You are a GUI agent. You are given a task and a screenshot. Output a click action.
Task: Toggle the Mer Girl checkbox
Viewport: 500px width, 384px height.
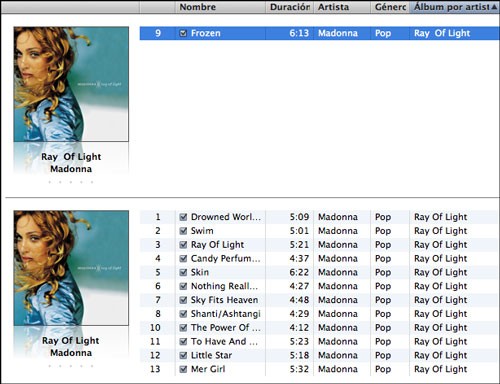click(x=183, y=369)
